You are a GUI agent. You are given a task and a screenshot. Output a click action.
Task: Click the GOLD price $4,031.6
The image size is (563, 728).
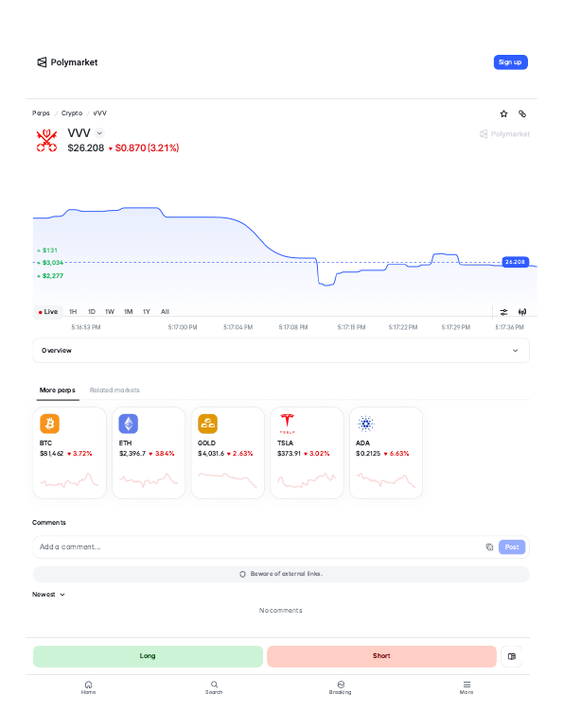tap(211, 454)
